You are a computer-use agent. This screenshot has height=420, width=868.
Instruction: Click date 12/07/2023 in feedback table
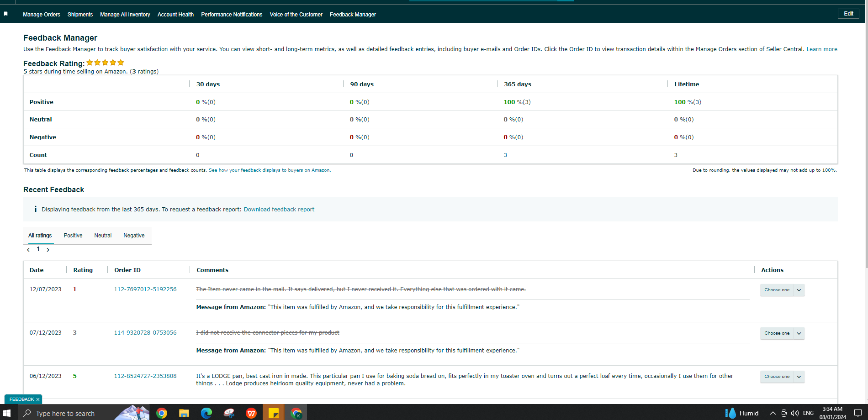point(45,289)
